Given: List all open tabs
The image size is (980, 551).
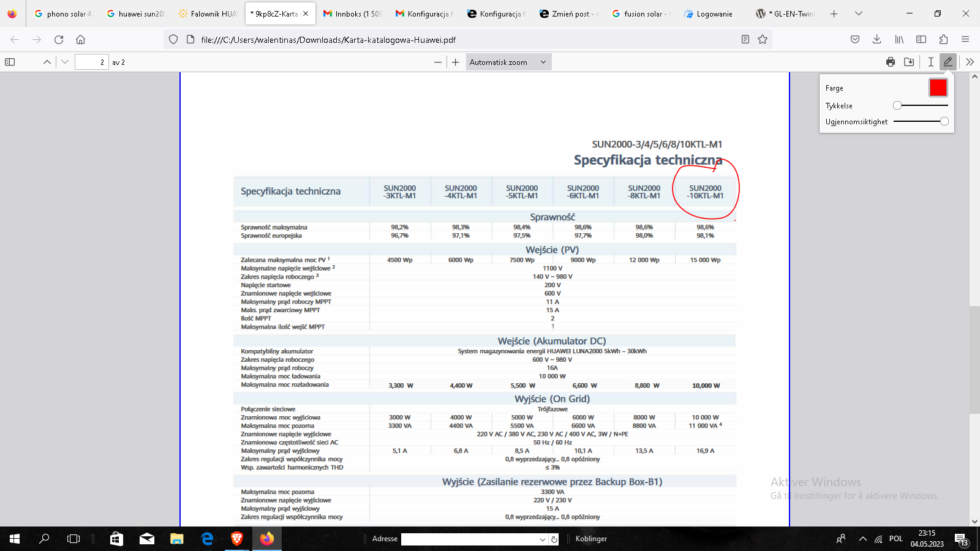Looking at the screenshot, I should (x=859, y=13).
